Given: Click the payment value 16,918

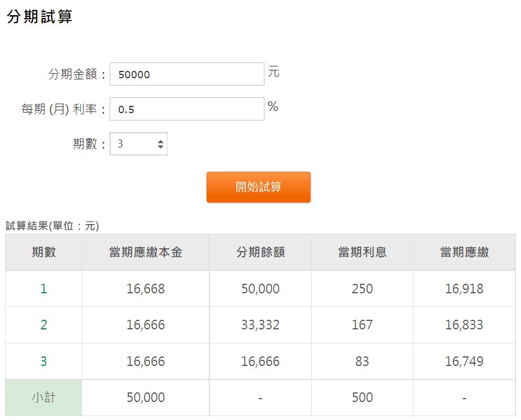Looking at the screenshot, I should tap(464, 289).
